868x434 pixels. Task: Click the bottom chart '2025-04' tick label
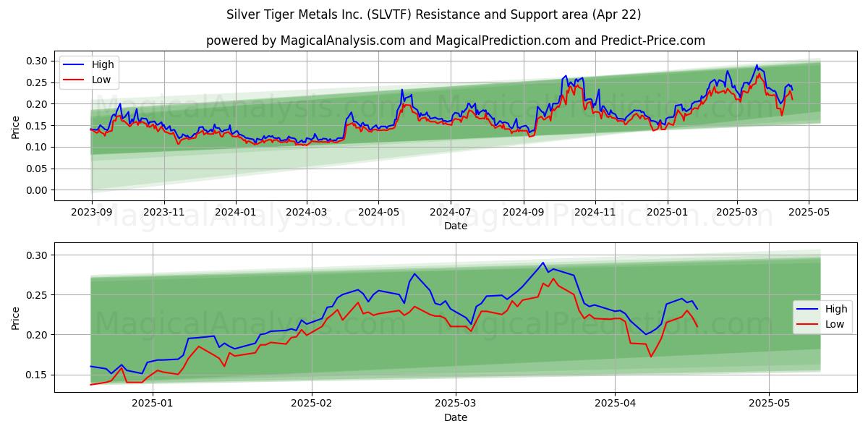pos(616,403)
